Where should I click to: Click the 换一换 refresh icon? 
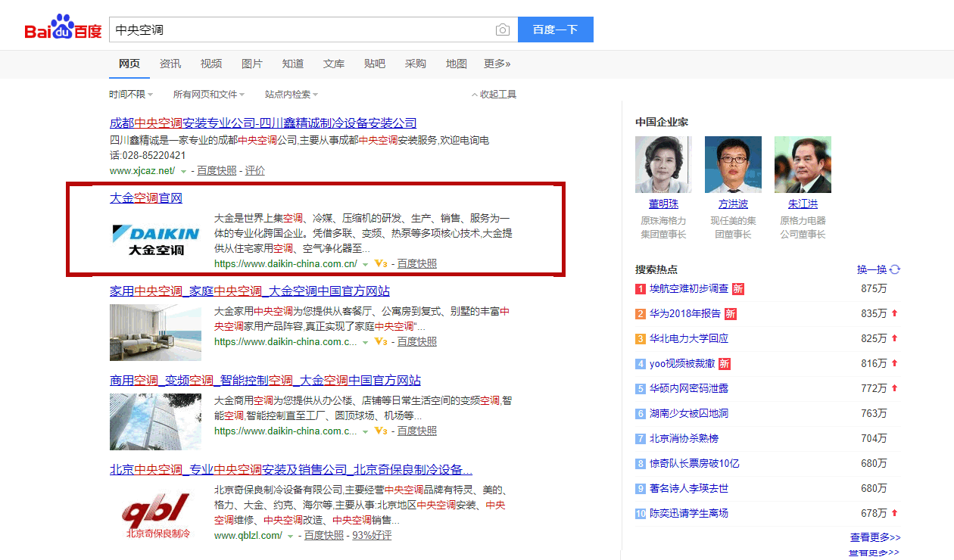click(895, 269)
